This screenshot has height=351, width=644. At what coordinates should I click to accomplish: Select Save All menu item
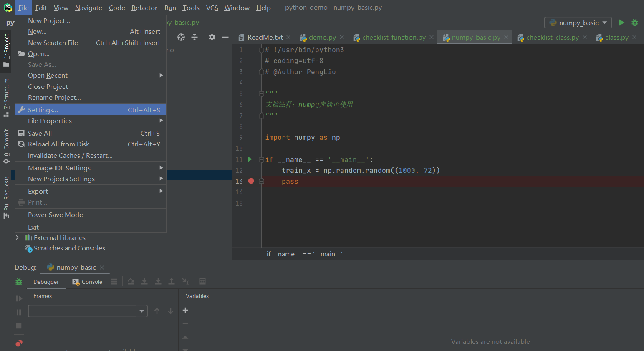(91, 134)
